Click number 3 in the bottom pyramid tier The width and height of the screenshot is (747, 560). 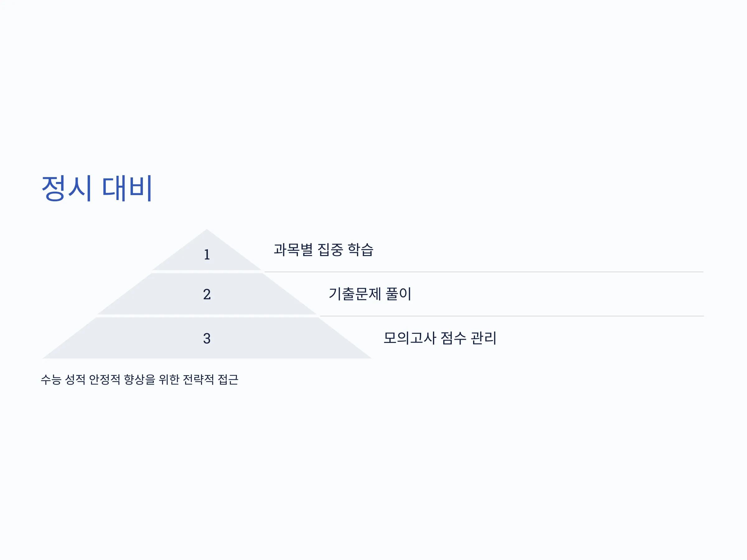pos(207,338)
